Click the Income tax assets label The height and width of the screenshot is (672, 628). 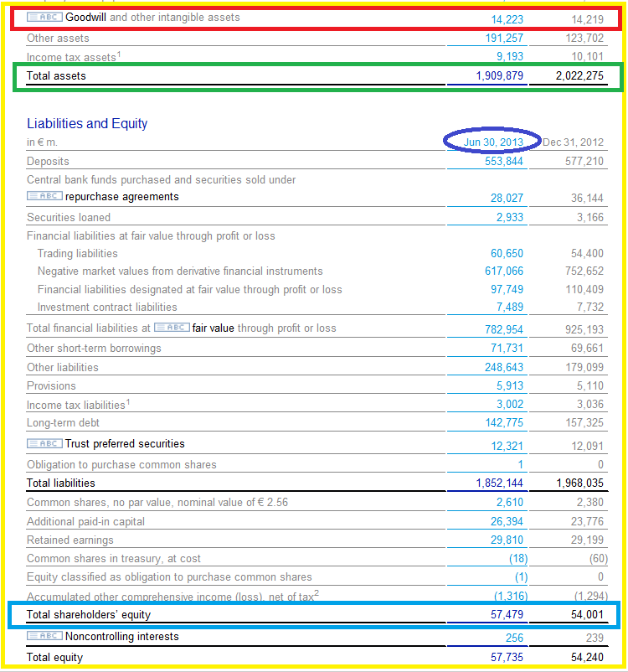pyautogui.click(x=74, y=57)
